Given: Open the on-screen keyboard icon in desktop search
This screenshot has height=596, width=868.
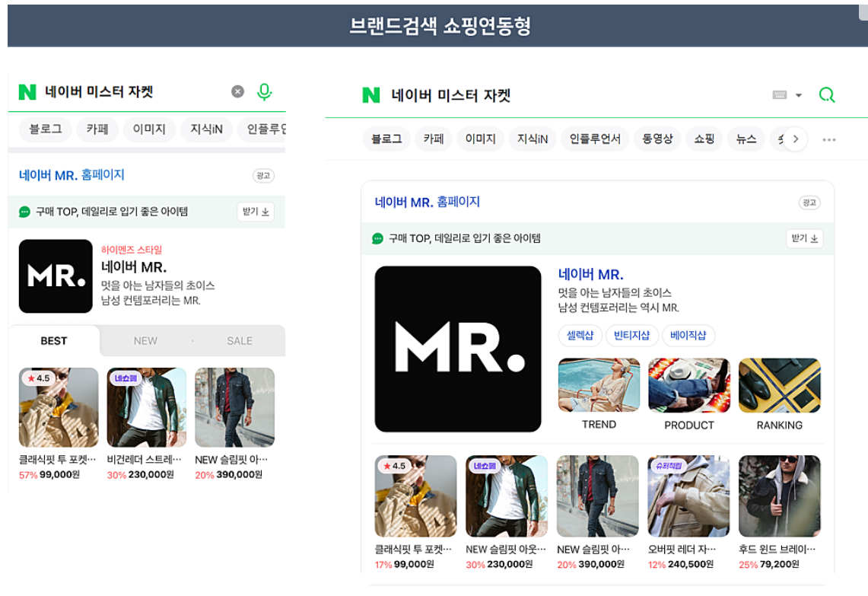Looking at the screenshot, I should click(780, 94).
